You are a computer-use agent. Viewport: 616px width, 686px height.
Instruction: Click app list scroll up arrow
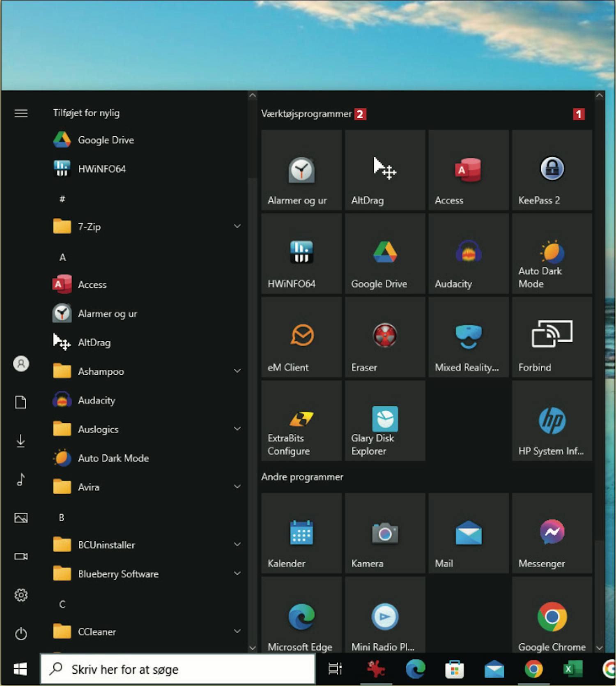[x=253, y=95]
